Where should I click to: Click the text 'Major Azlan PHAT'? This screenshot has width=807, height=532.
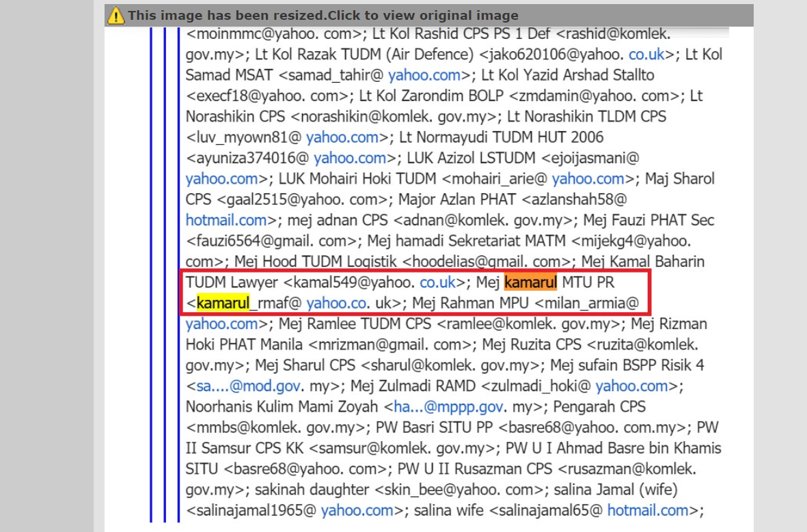pyautogui.click(x=457, y=199)
